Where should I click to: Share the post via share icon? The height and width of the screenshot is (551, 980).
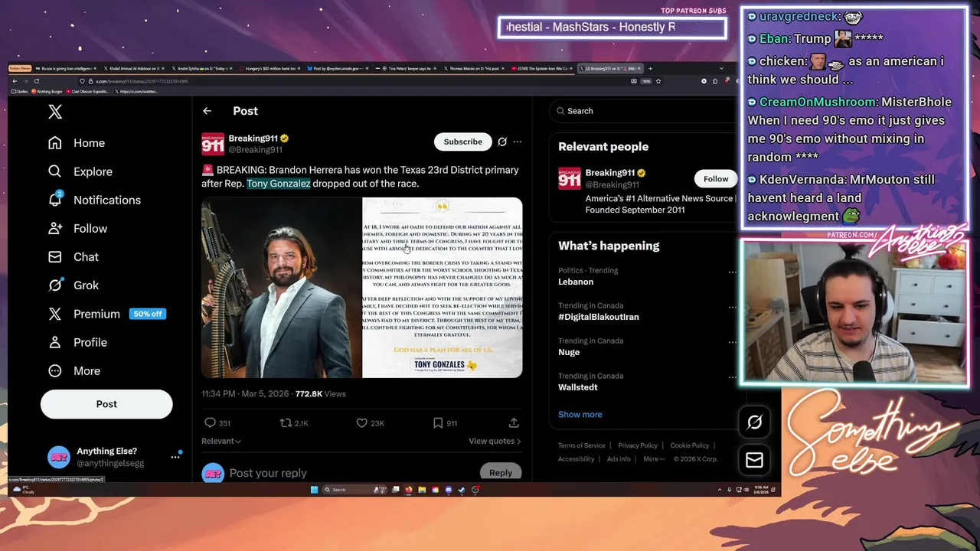tap(514, 422)
